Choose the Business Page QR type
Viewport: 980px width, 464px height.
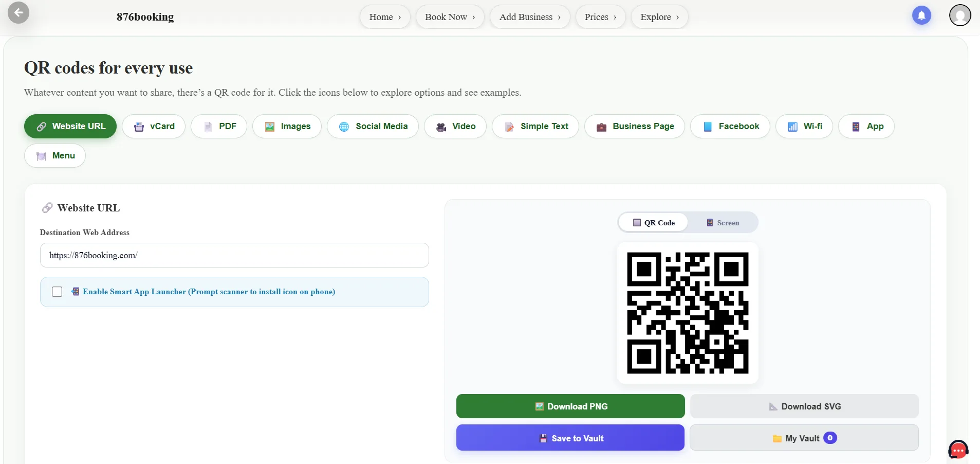click(x=635, y=126)
